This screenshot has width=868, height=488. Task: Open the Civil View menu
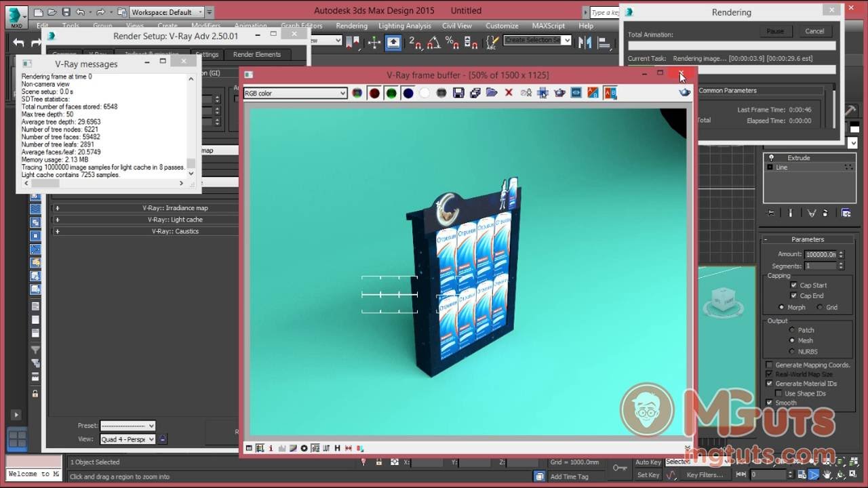456,26
